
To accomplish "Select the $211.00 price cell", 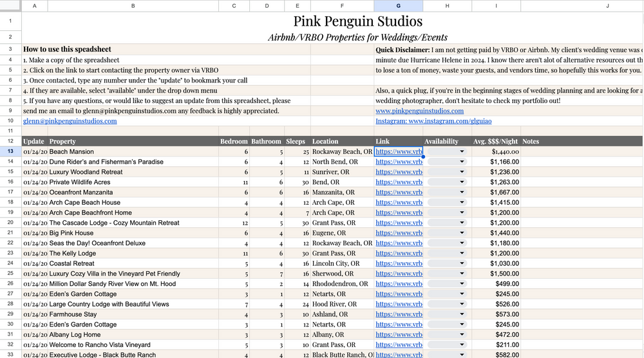I will click(x=496, y=345).
